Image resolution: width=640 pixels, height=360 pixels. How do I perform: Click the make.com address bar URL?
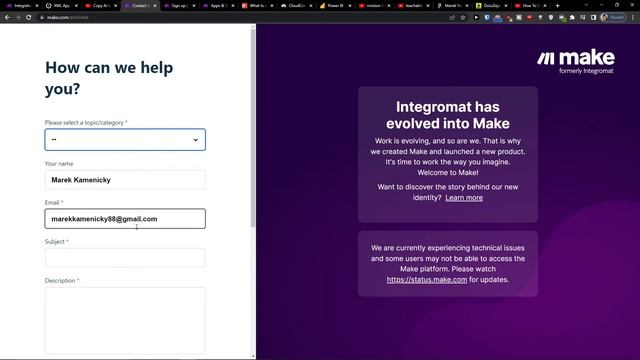67,18
